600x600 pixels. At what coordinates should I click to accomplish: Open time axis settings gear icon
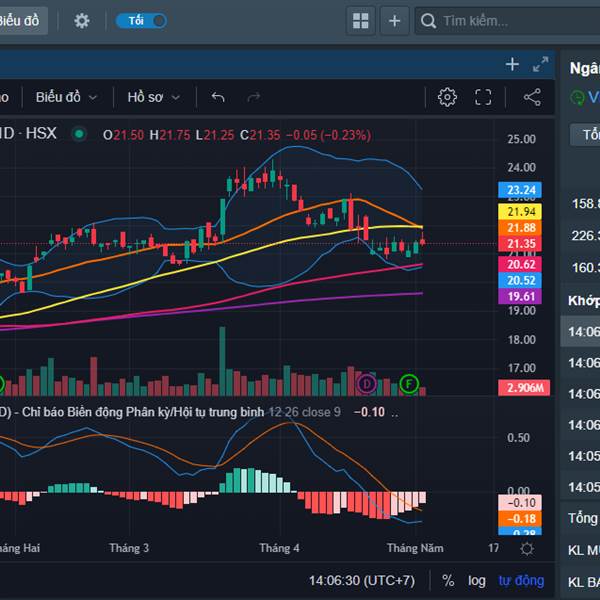click(x=527, y=549)
